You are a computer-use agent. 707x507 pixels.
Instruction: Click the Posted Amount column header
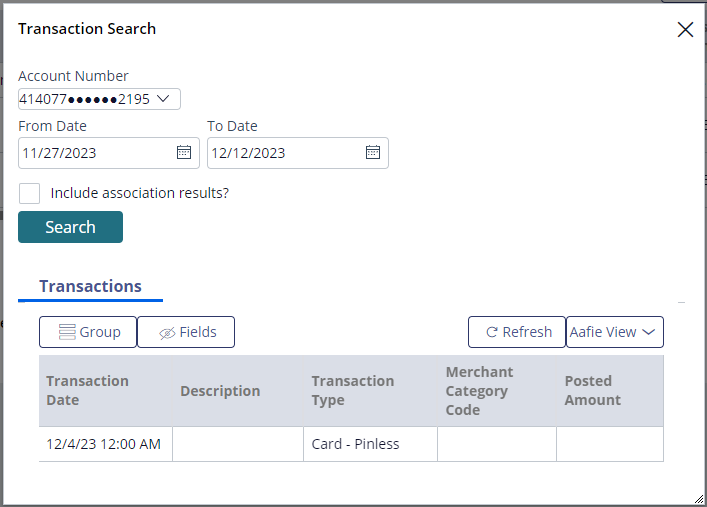pos(610,391)
